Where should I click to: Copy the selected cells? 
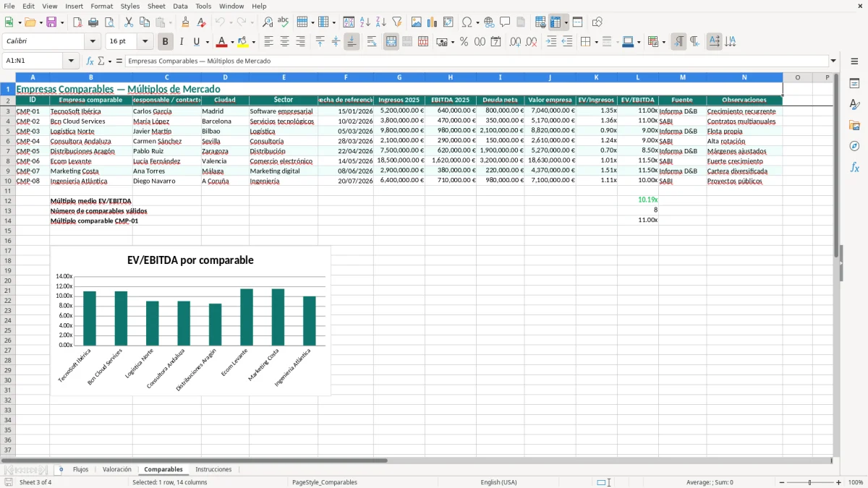pyautogui.click(x=145, y=22)
